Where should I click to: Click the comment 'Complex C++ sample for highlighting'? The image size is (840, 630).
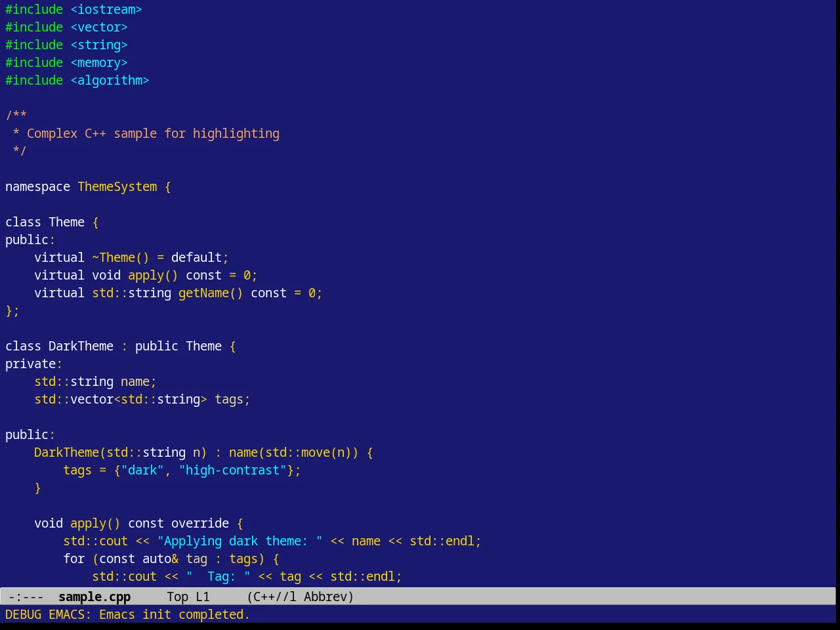(x=153, y=133)
